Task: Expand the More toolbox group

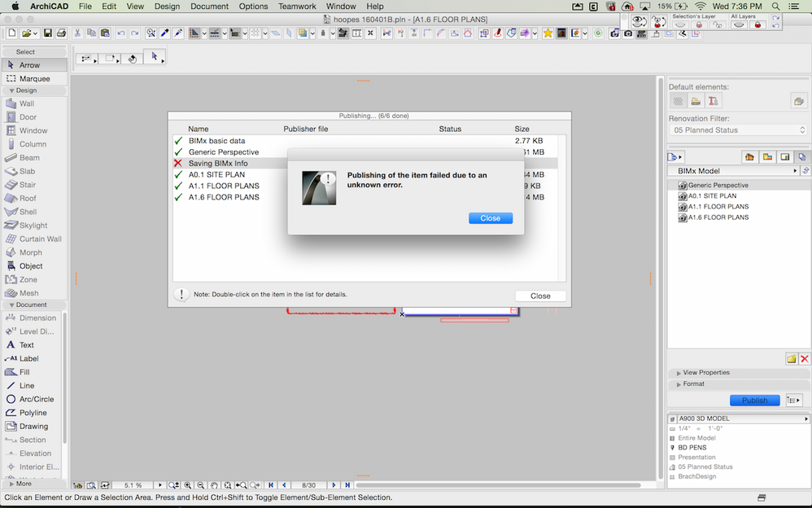Action: 34,483
